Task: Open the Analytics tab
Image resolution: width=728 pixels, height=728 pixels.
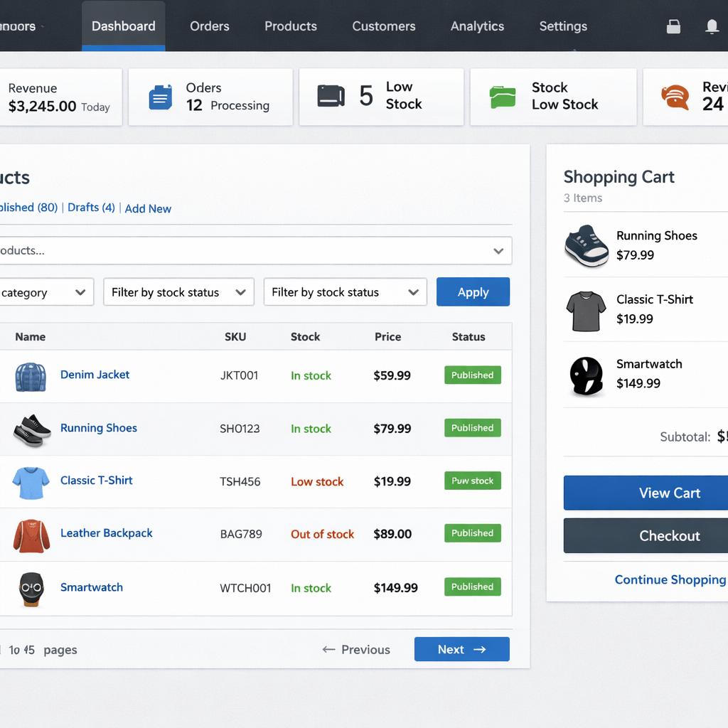Action: tap(477, 26)
